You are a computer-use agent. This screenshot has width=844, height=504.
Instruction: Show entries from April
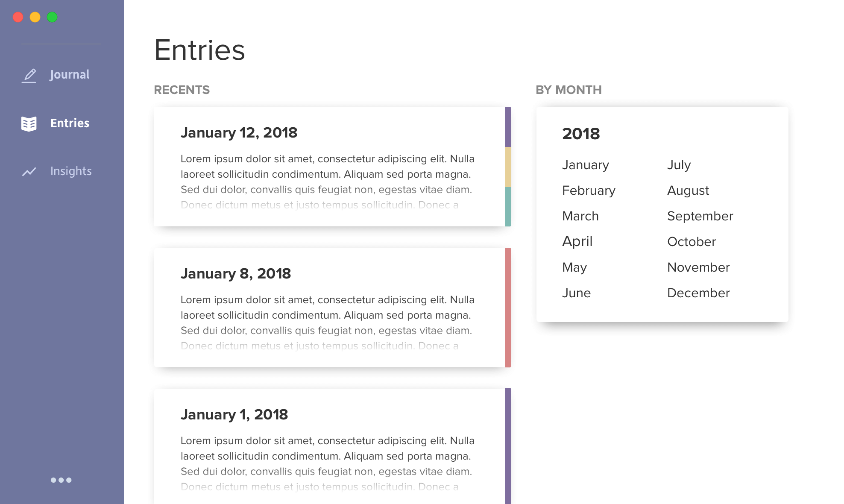point(577,241)
